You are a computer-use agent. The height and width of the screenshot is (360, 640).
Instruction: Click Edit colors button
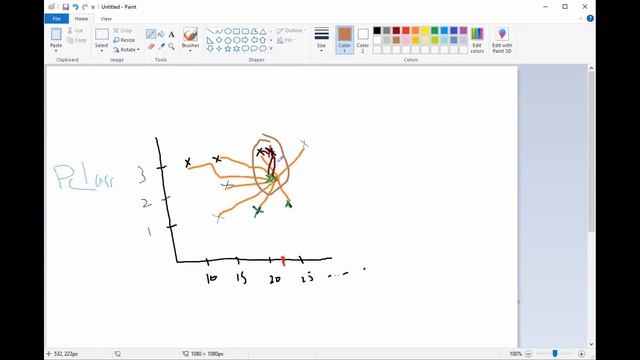click(477, 40)
